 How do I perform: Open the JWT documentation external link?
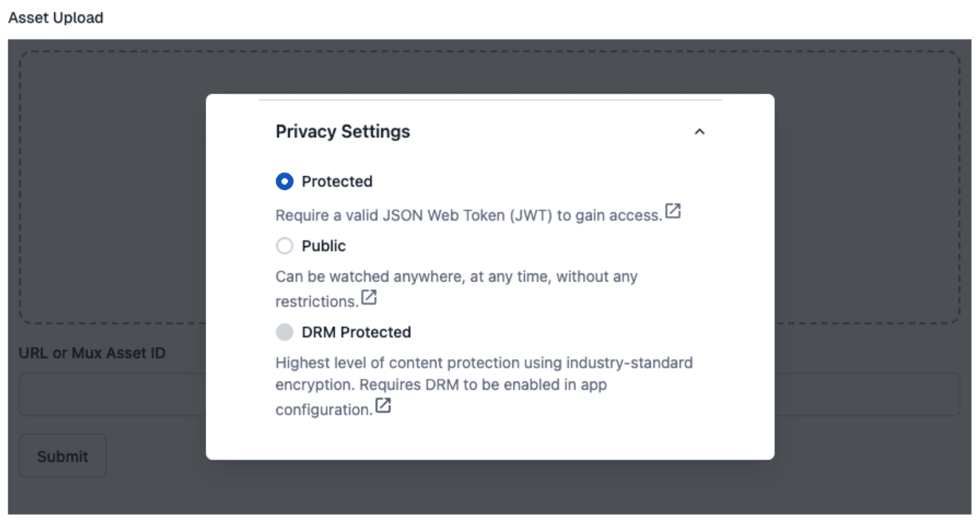pos(675,212)
